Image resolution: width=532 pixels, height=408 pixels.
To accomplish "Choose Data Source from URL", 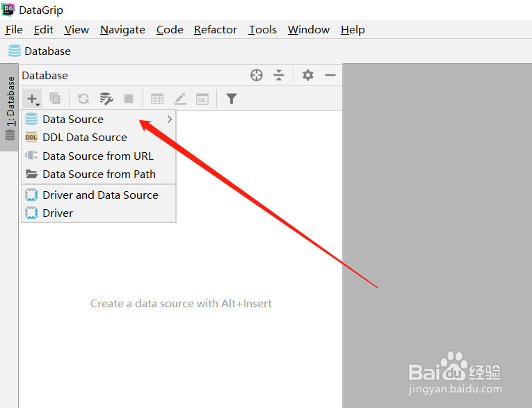I will click(x=98, y=156).
